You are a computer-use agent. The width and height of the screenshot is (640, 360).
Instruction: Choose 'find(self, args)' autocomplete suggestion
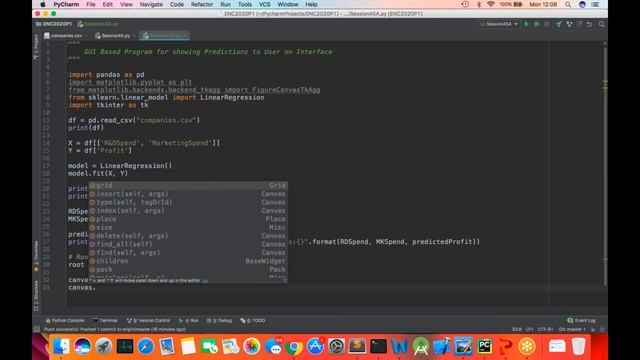[188, 253]
